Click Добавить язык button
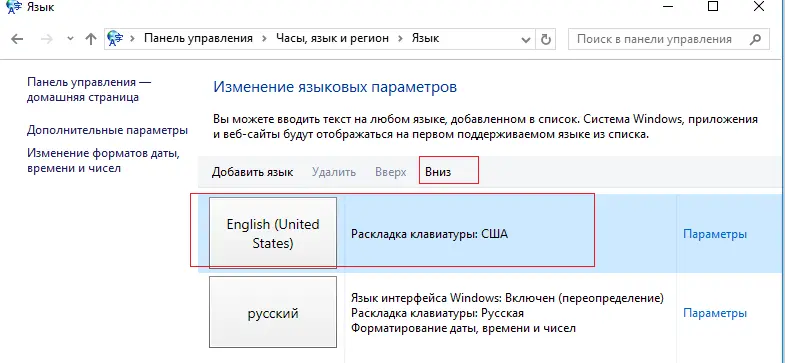Viewport: 785px width, 363px height. pos(252,172)
